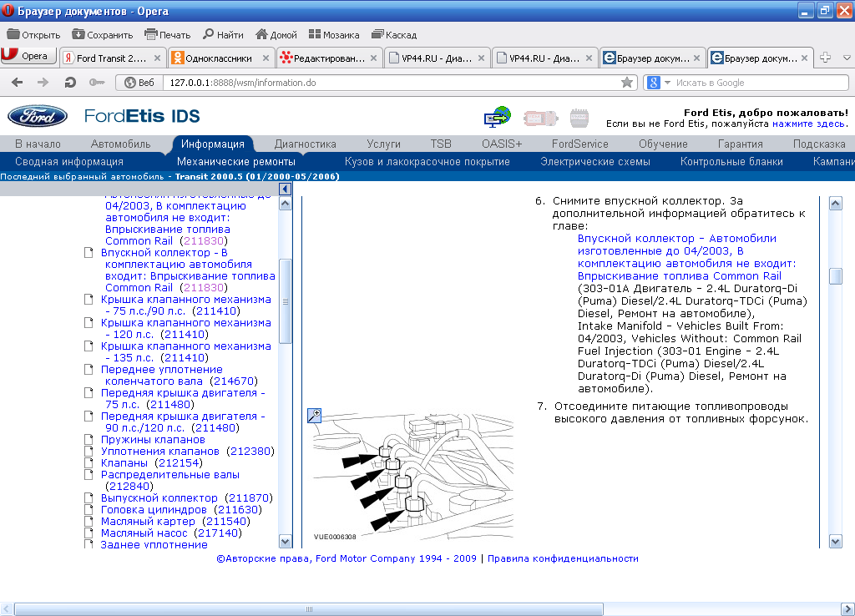Click the right content scrollbar down arrow
855x616 pixels.
pyautogui.click(x=835, y=542)
